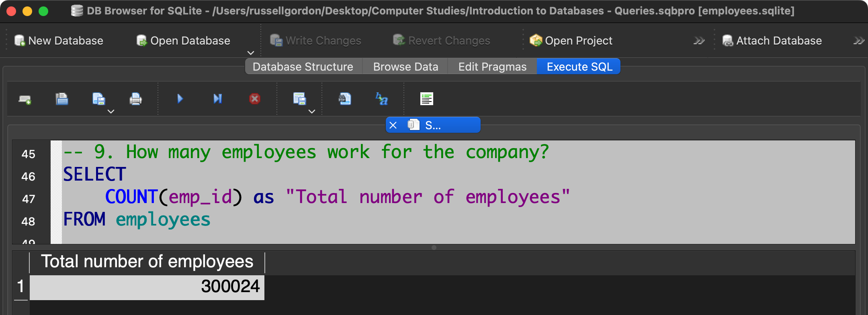Execute the current line of SQL

click(217, 99)
